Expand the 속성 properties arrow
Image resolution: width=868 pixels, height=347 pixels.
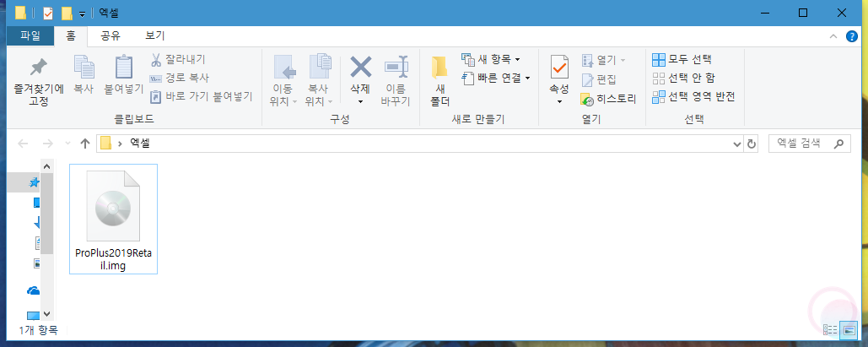[x=559, y=102]
